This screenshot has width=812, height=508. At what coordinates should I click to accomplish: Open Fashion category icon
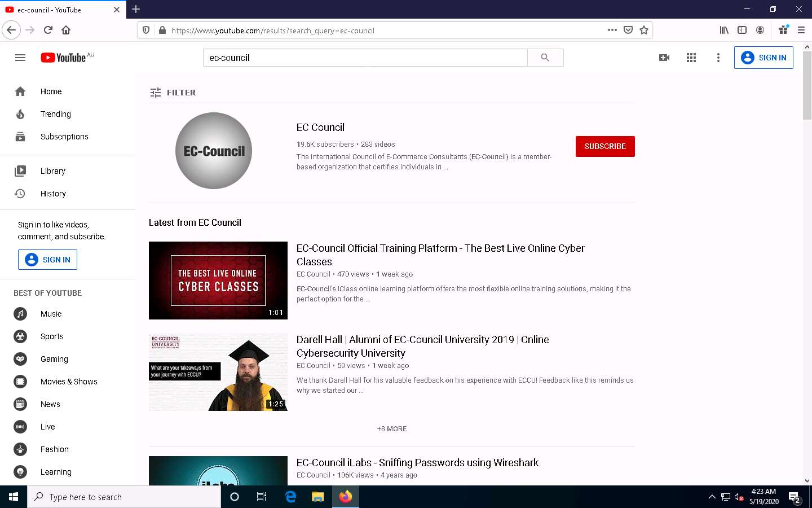tap(20, 449)
